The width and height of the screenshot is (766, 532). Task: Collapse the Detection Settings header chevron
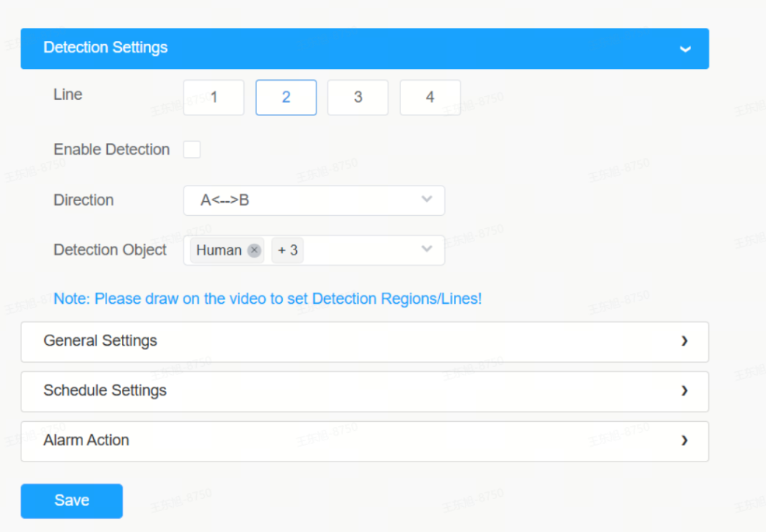pos(685,49)
